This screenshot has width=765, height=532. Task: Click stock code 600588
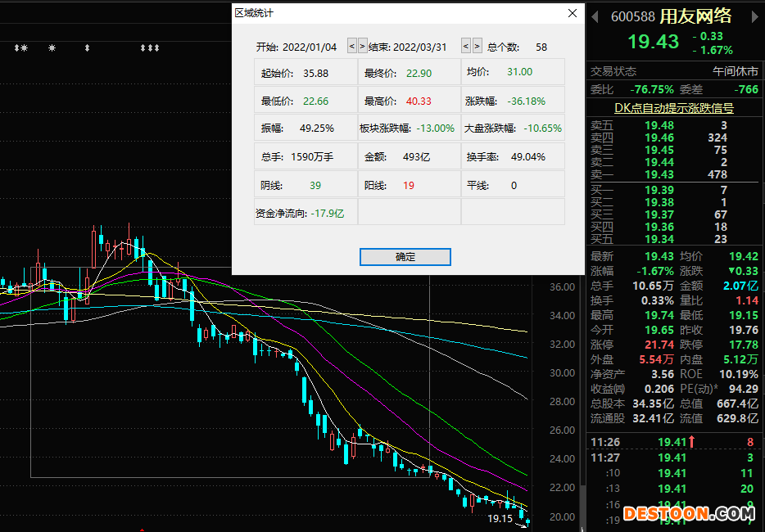[x=633, y=16]
